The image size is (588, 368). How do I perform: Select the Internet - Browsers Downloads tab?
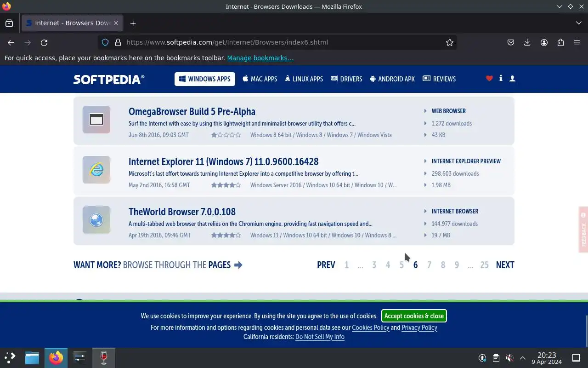72,23
